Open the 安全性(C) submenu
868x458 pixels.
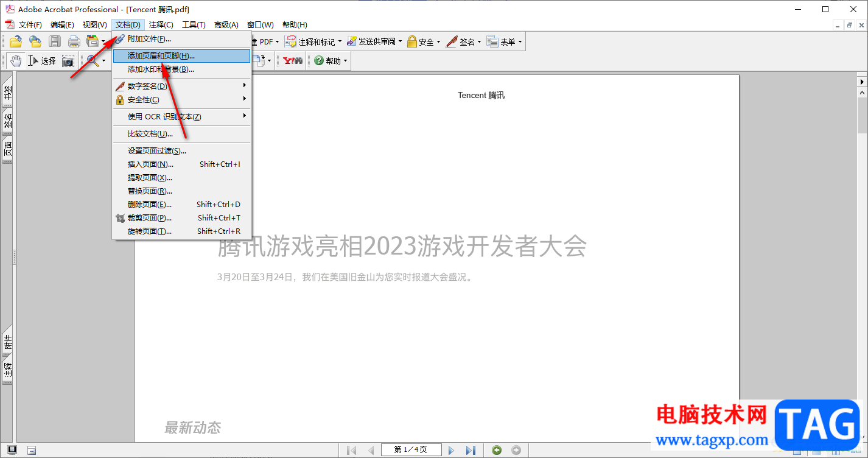[181, 100]
